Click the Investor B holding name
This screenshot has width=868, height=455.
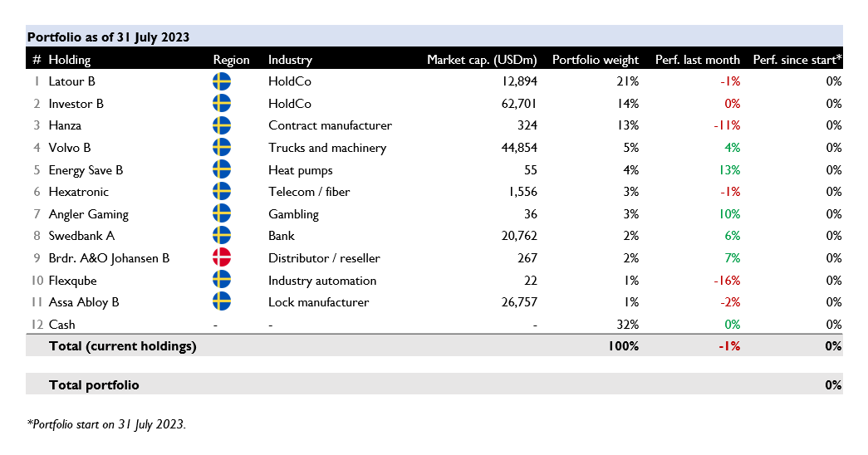pyautogui.click(x=76, y=104)
